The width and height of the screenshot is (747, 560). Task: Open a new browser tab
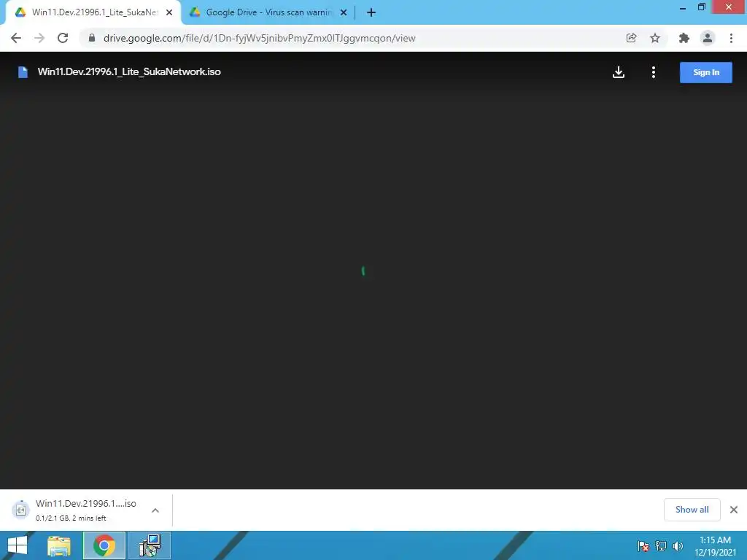(x=371, y=12)
